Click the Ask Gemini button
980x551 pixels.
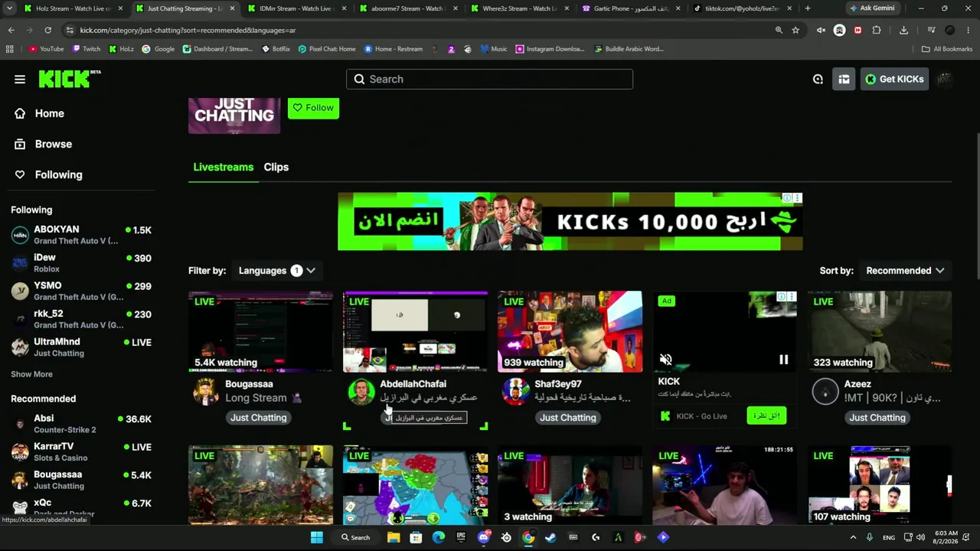[871, 8]
